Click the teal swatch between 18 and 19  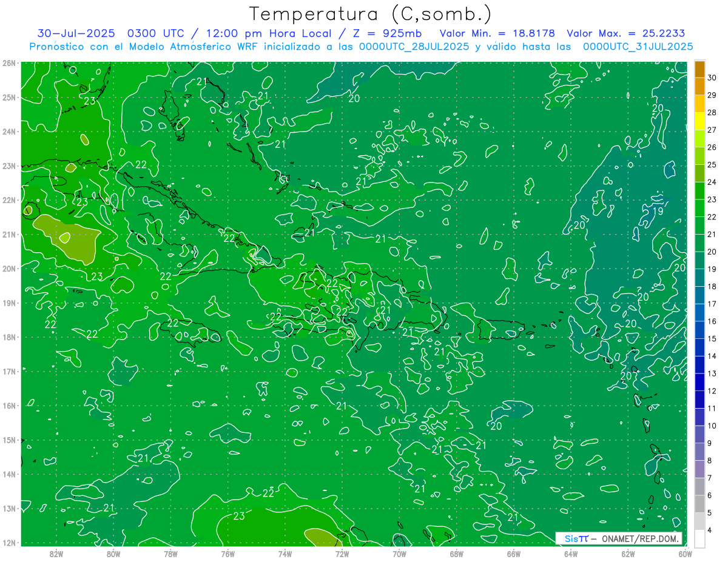(699, 278)
